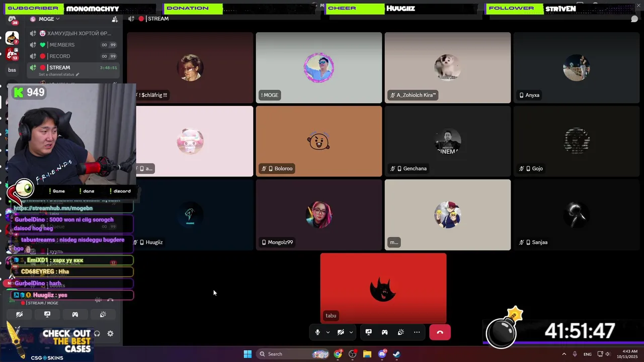Open OBS Studio from taskbar
644x362 pixels.
pos(353,354)
